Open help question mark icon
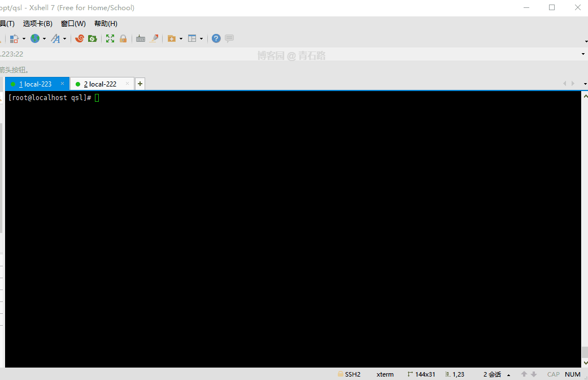 (216, 38)
